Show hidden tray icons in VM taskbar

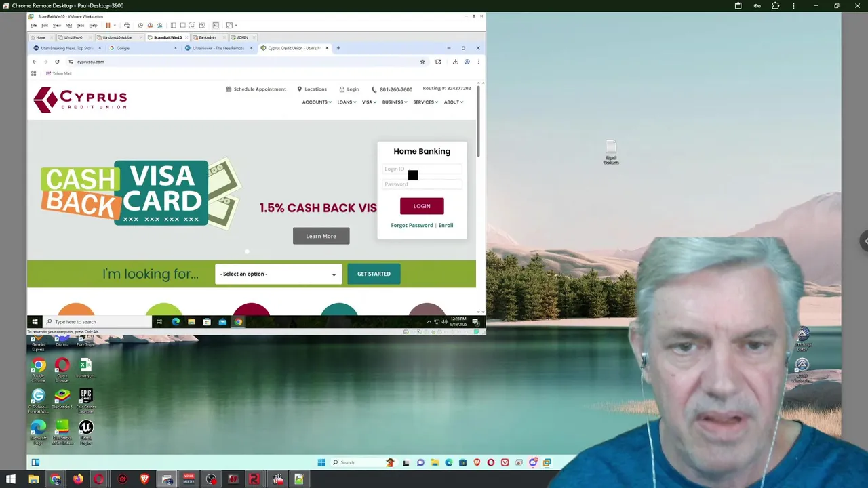point(429,322)
